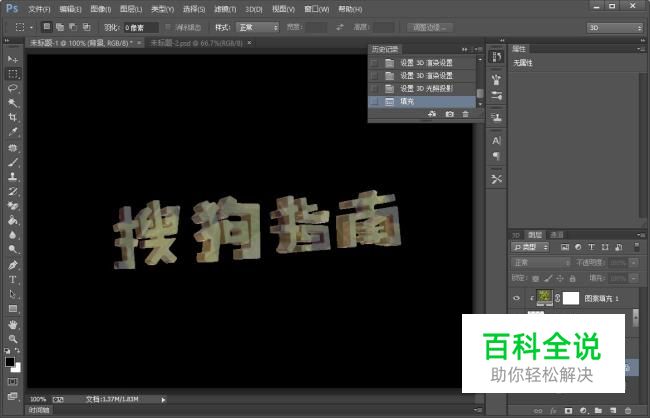
Task: Select the Paint Bucket tool
Action: 13,220
